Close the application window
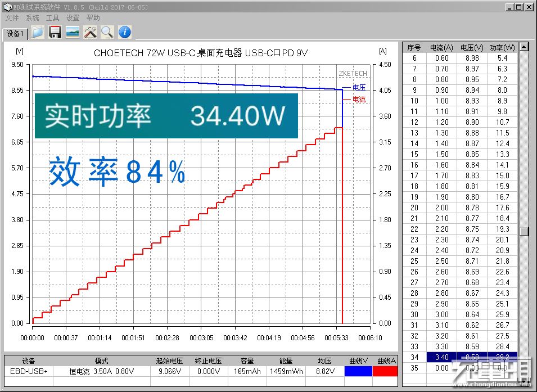Screen dimensions: 537x392 coord(528,7)
